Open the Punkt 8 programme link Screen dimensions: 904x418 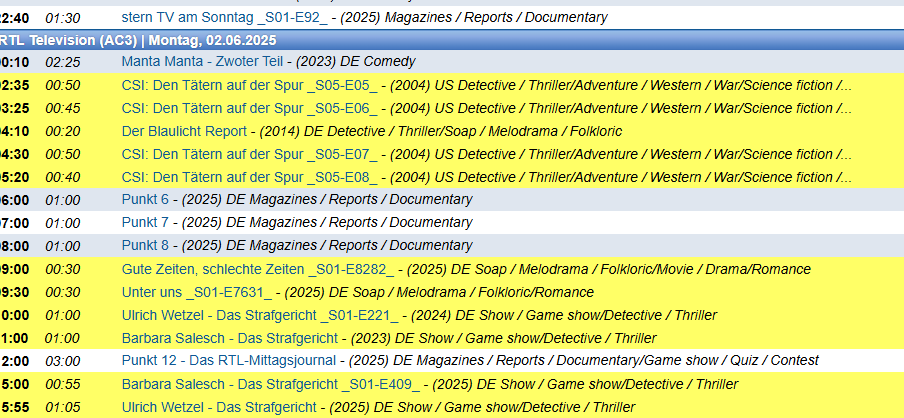[x=145, y=246]
